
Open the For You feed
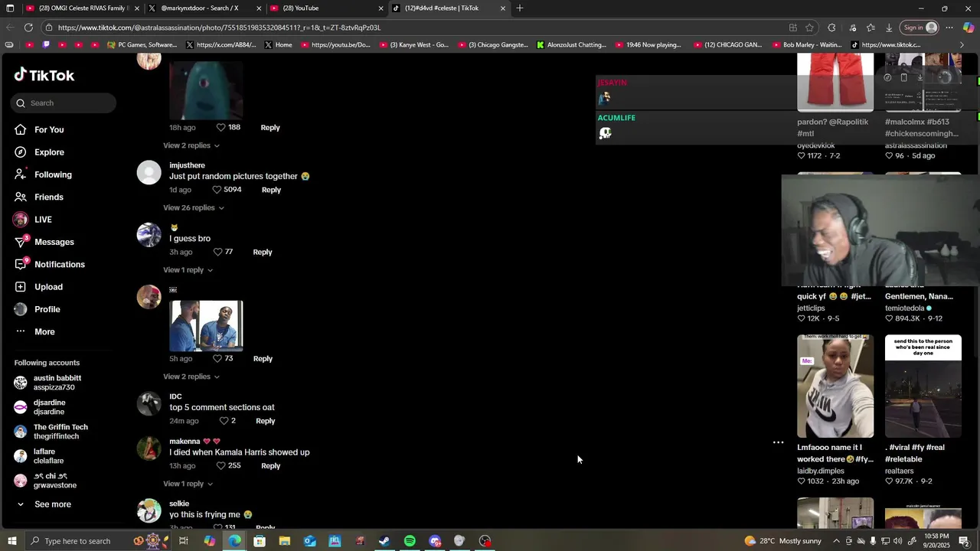point(49,129)
